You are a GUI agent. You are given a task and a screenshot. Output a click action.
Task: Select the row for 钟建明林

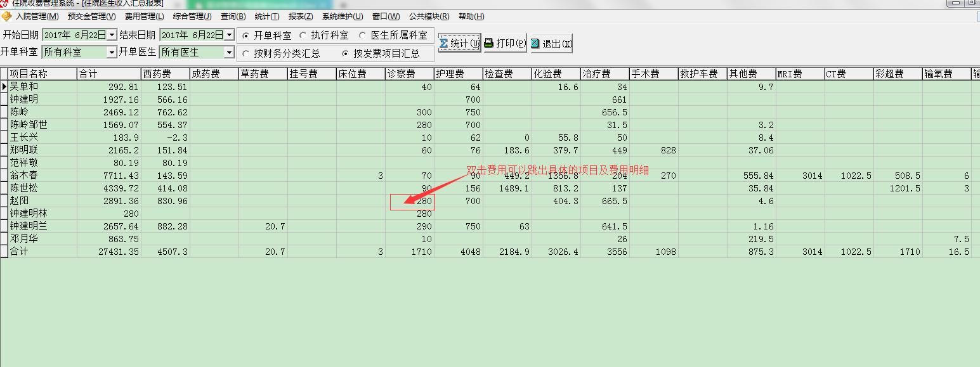click(x=490, y=214)
